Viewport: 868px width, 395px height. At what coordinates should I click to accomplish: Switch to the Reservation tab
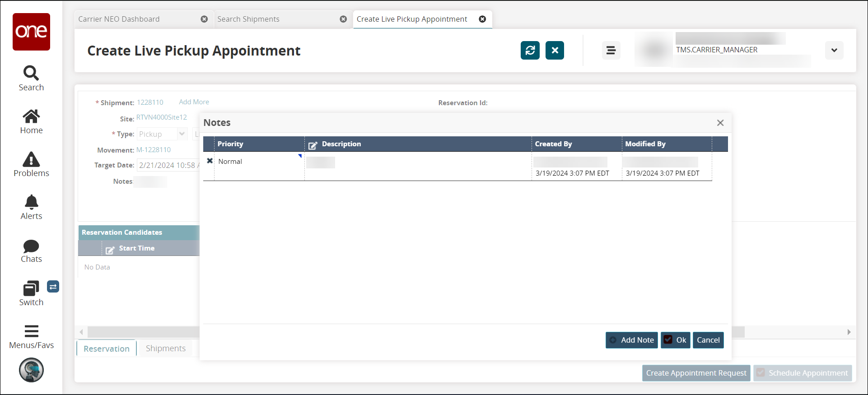coord(107,349)
